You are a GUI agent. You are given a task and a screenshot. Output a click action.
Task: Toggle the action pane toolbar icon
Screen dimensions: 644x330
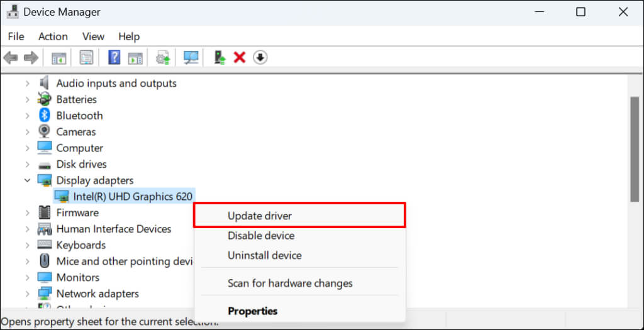click(x=135, y=58)
